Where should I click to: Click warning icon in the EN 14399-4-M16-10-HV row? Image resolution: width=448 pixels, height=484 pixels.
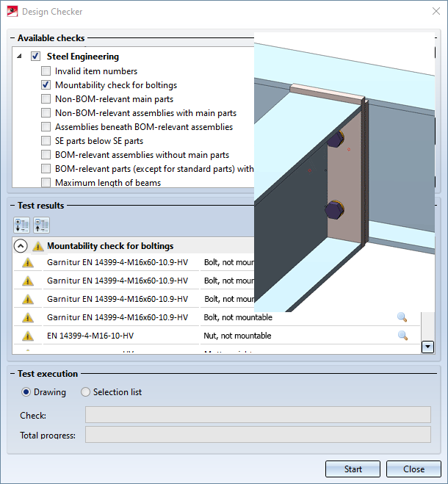point(28,336)
